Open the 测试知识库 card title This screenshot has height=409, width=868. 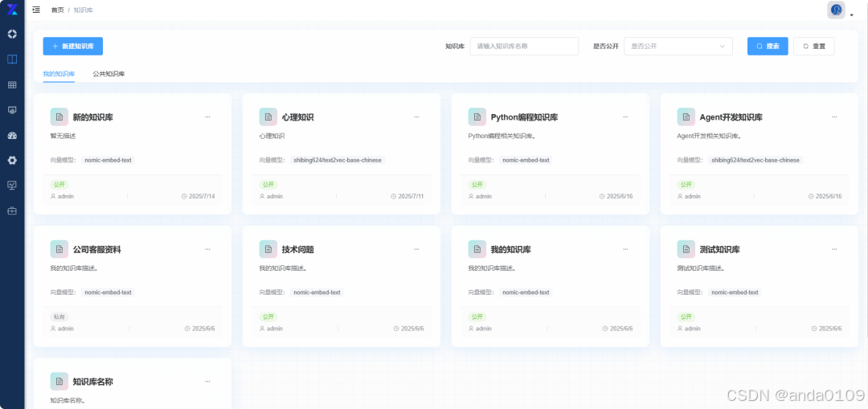tap(719, 250)
